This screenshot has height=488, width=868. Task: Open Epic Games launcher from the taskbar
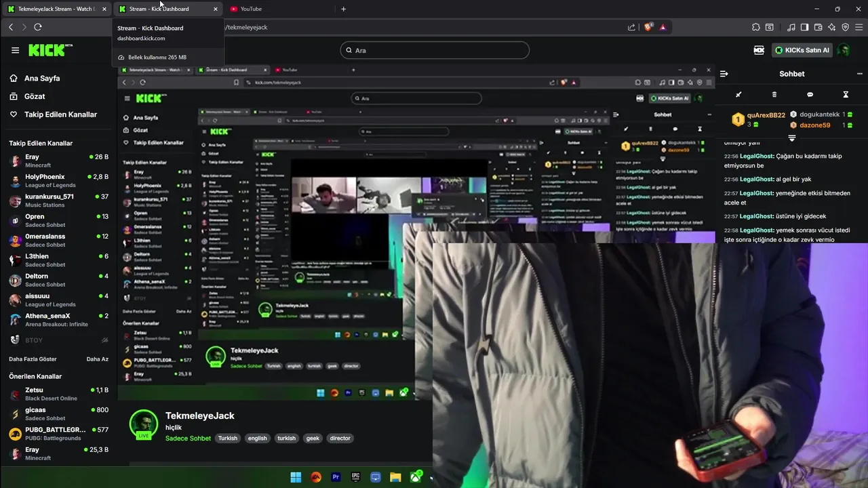(355, 477)
